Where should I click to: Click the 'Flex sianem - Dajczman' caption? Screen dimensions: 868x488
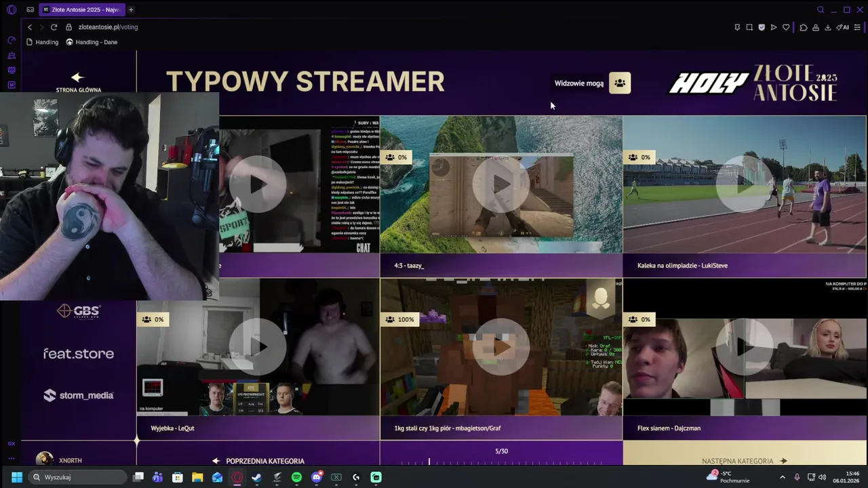669,428
